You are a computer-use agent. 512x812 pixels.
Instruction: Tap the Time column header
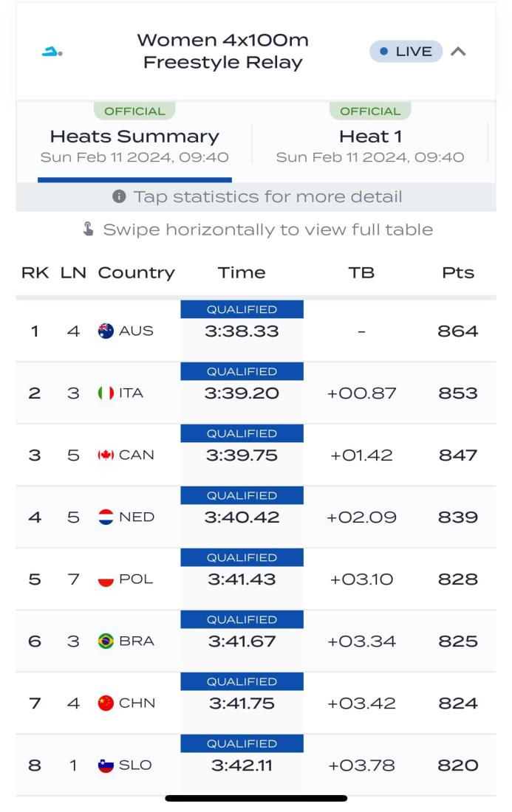coord(242,272)
